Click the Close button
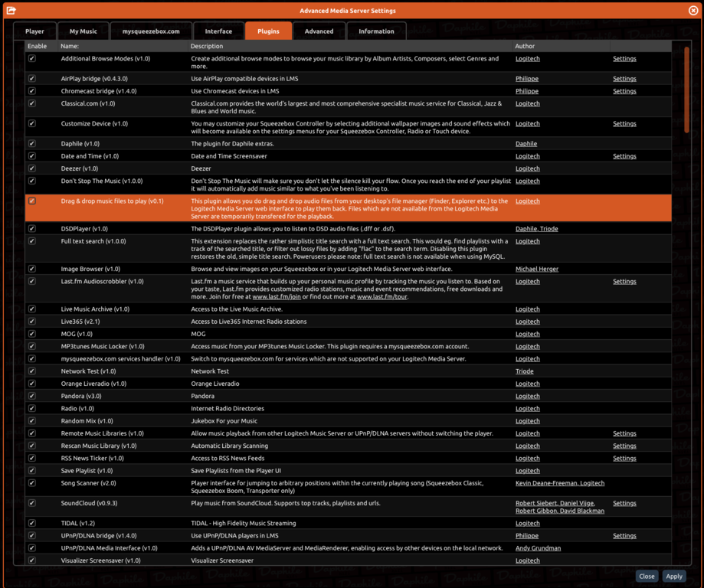Viewport: 704px width, 588px height. (647, 577)
